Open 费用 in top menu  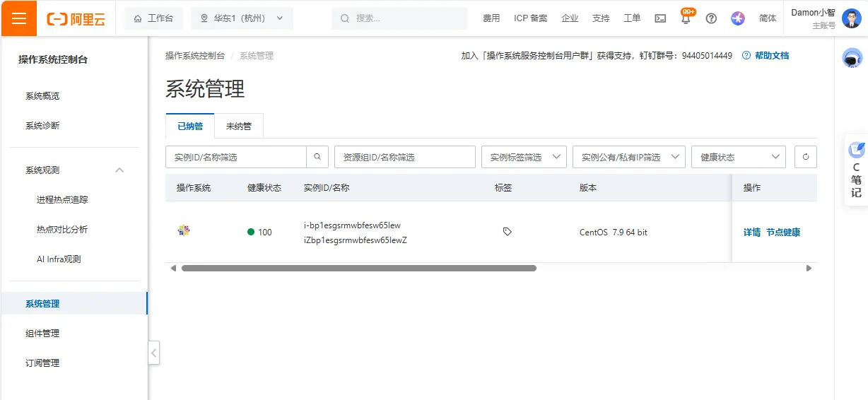pyautogui.click(x=491, y=18)
